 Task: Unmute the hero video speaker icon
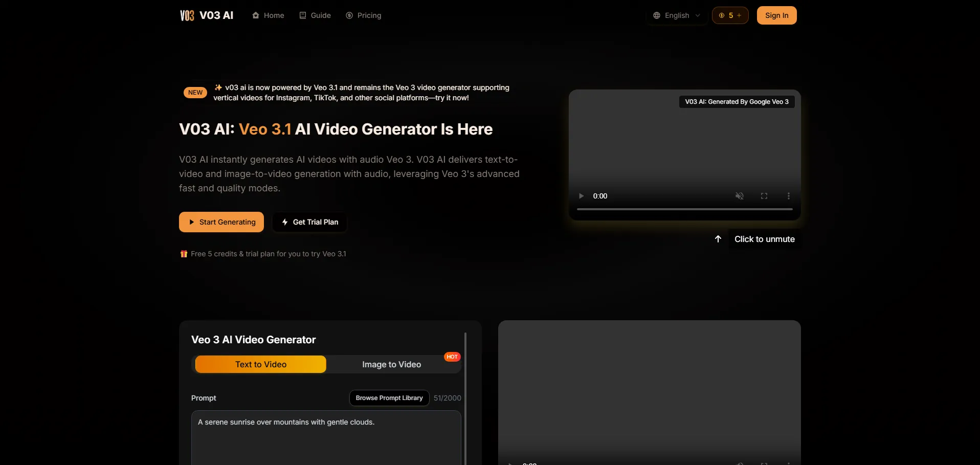click(739, 196)
